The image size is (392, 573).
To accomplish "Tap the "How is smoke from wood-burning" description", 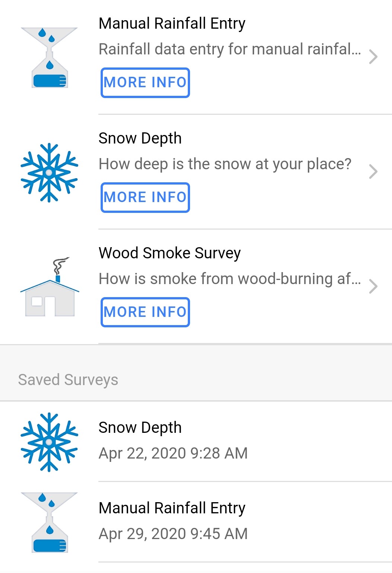I will tap(230, 279).
